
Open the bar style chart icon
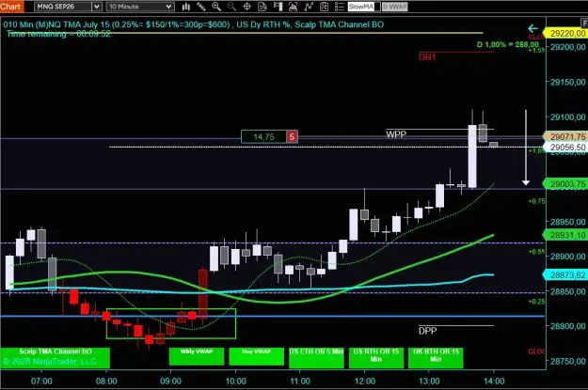click(186, 7)
